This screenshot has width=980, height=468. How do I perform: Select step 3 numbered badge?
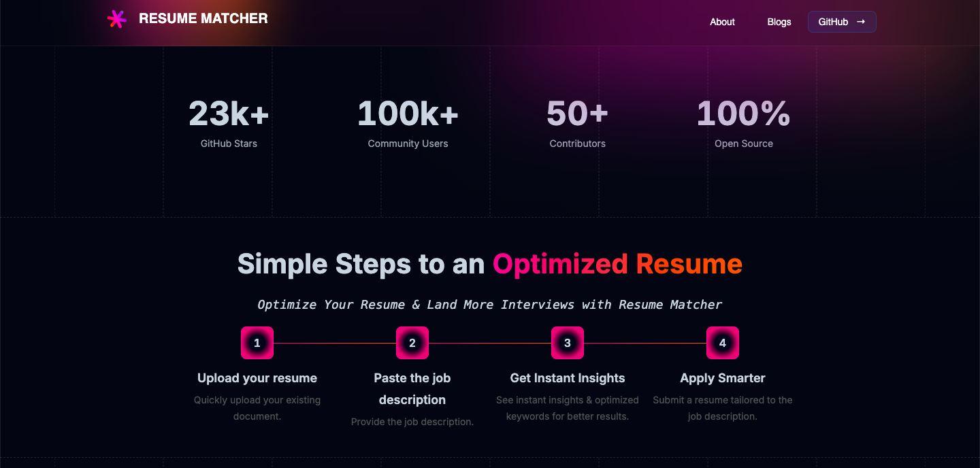tap(568, 343)
